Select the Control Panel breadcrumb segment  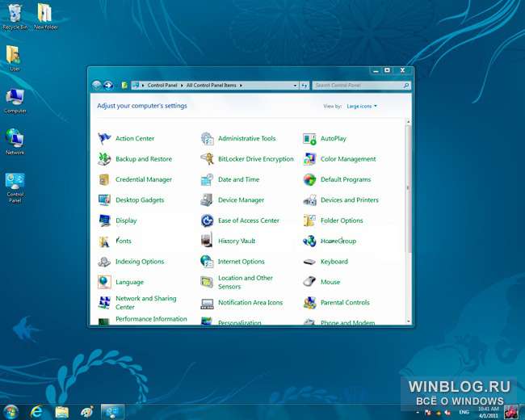[162, 86]
